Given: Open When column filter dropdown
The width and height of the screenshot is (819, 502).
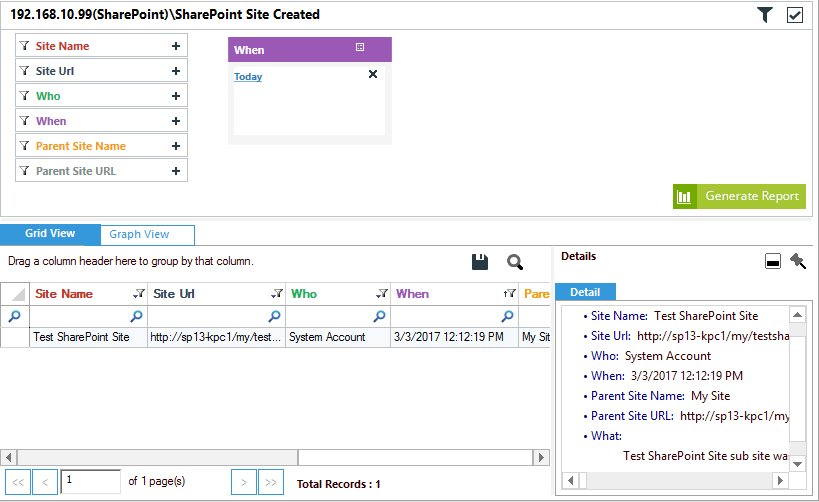Looking at the screenshot, I should pos(510,294).
